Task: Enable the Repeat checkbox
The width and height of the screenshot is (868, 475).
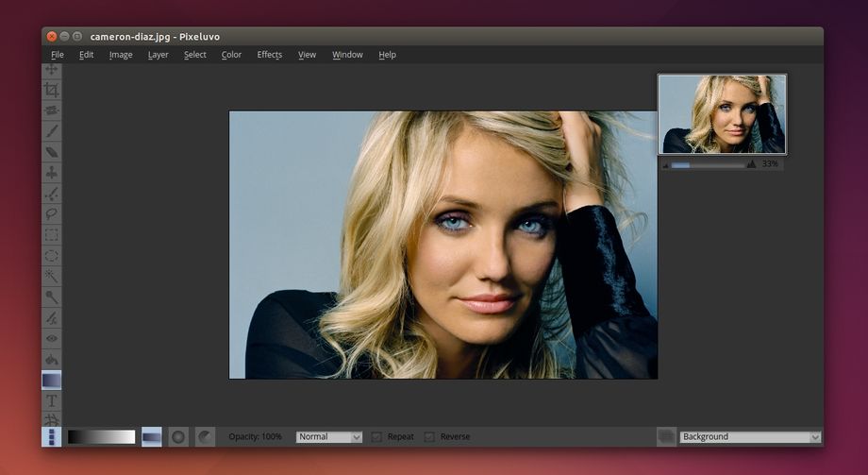Action: (377, 436)
